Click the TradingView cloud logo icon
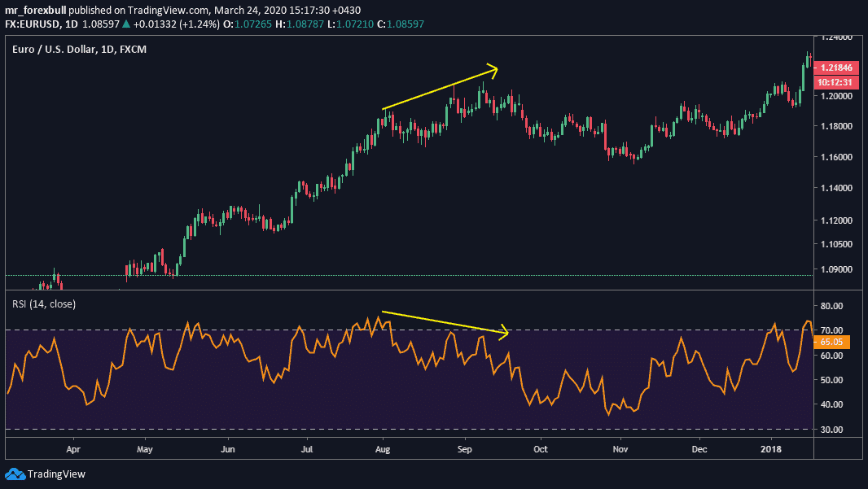The width and height of the screenshot is (868, 489). [x=15, y=474]
